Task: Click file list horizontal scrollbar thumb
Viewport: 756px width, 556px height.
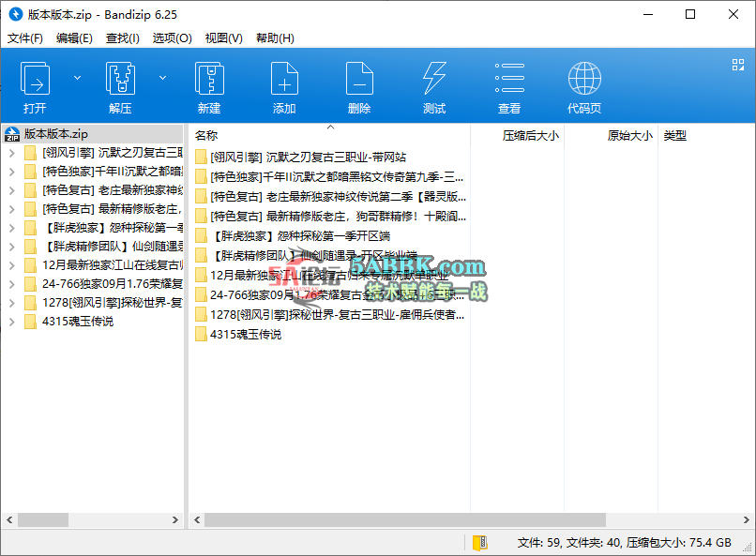Action: coord(405,519)
